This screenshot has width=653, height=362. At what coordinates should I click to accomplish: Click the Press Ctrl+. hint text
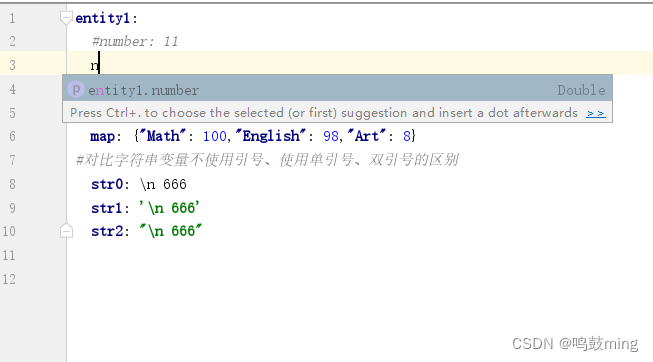pos(324,113)
